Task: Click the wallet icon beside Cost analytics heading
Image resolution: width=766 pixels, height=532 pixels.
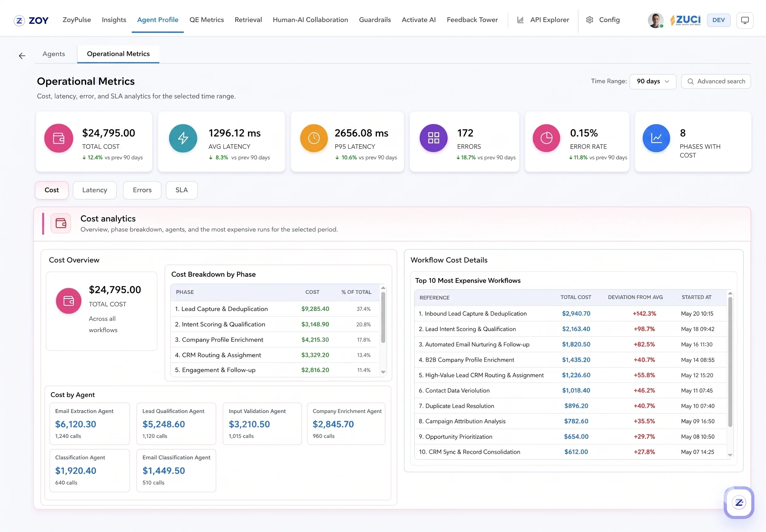Action: 61,223
